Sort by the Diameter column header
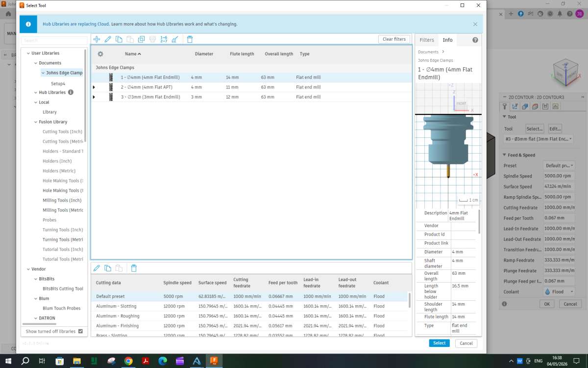The image size is (588, 368). click(x=204, y=54)
